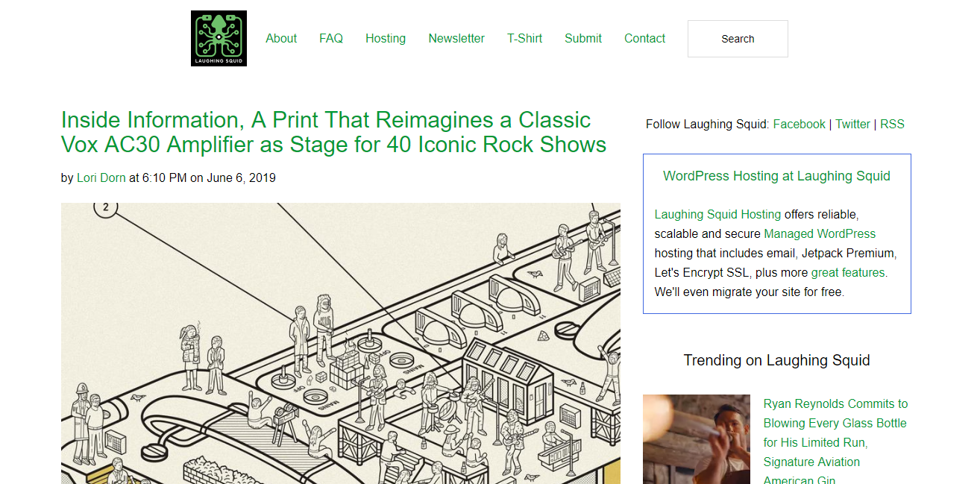Open the Submit page
The height and width of the screenshot is (484, 980).
point(583,38)
